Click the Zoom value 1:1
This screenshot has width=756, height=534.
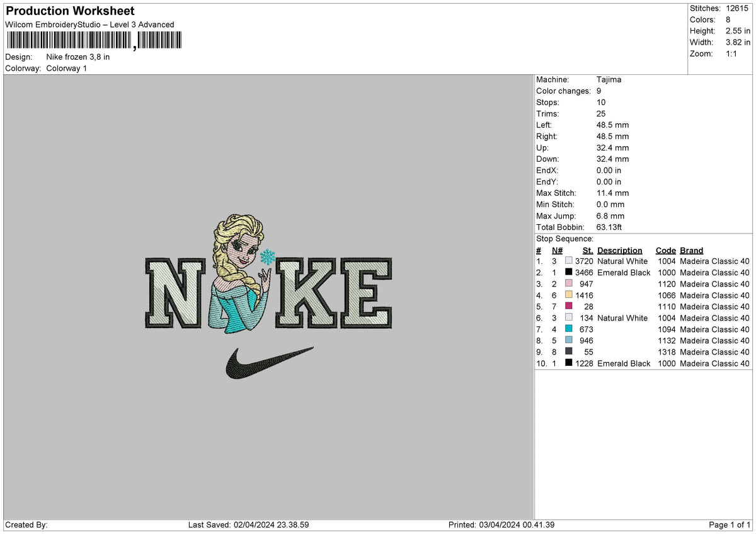pyautogui.click(x=733, y=54)
